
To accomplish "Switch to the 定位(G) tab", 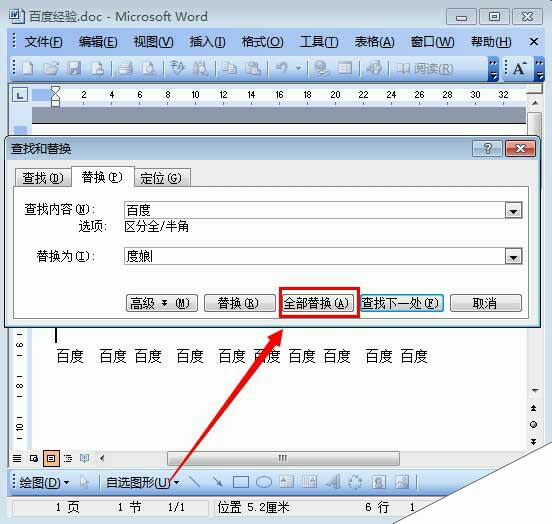I will tap(162, 178).
